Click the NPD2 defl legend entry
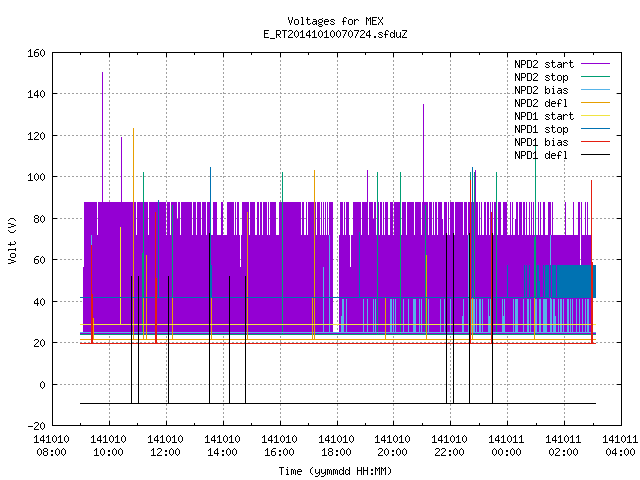Image resolution: width=640 pixels, height=480 pixels. (562, 103)
